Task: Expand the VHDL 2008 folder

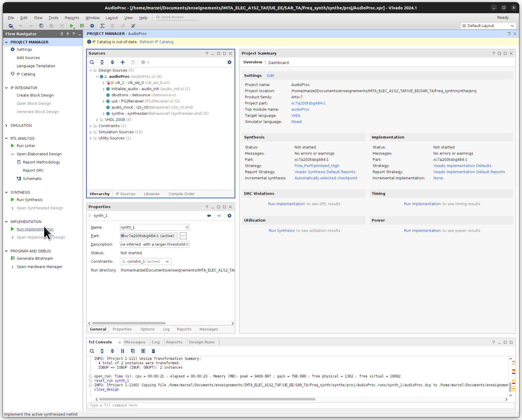Action: pos(97,120)
